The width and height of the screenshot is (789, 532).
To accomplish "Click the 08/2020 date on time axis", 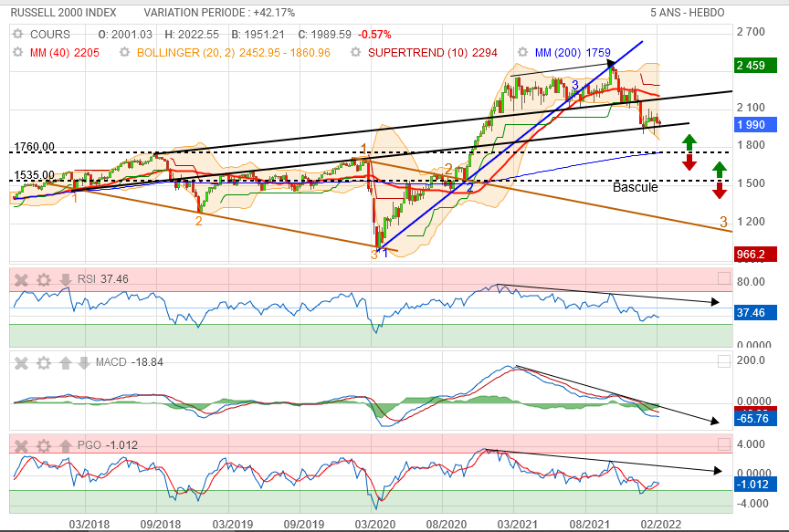I will (447, 525).
